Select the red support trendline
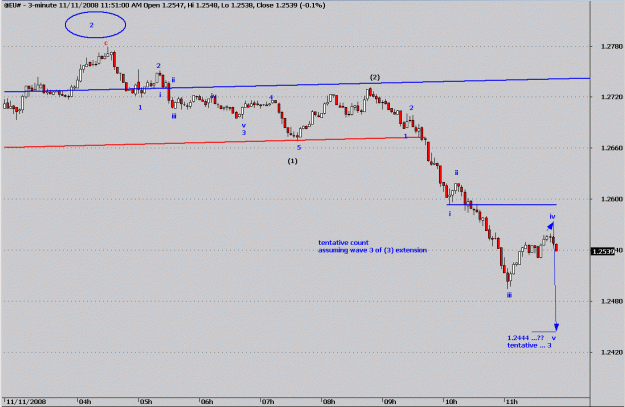The width and height of the screenshot is (625, 407). click(x=215, y=143)
